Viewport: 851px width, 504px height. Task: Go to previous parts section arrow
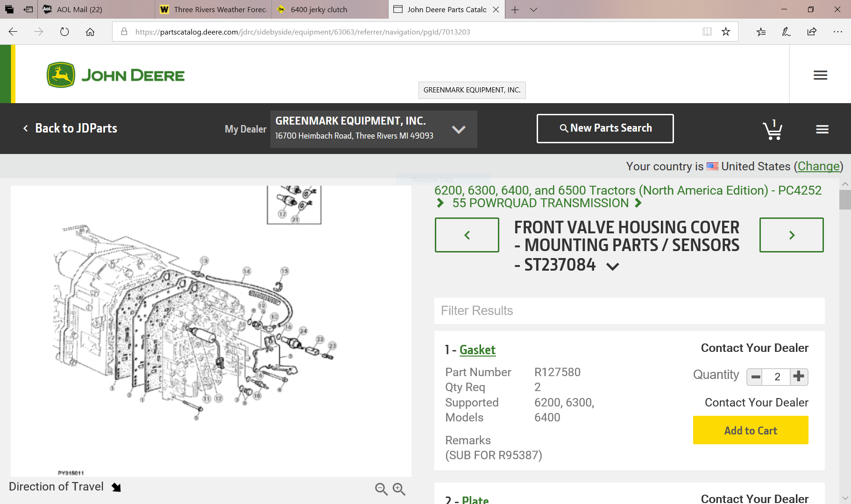tap(467, 235)
